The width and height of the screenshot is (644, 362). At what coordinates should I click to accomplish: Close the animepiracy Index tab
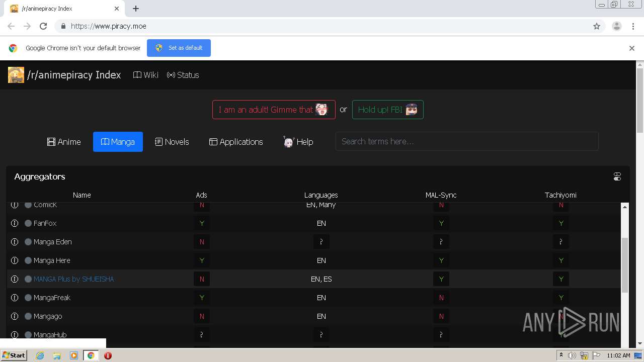click(x=117, y=9)
